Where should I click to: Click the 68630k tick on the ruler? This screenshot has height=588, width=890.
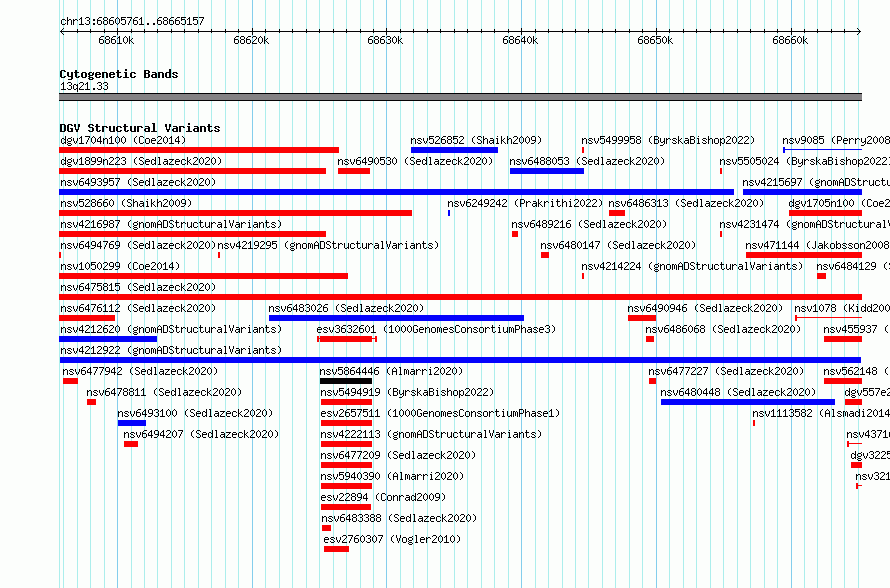coord(386,40)
